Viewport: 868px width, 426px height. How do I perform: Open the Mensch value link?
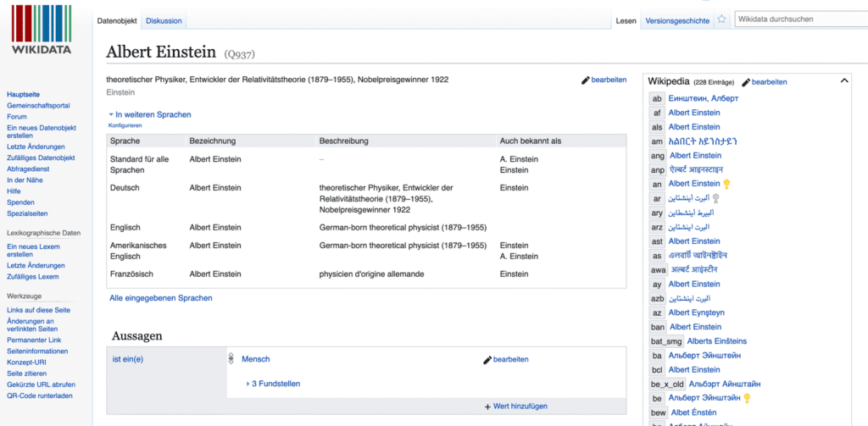pyautogui.click(x=256, y=359)
